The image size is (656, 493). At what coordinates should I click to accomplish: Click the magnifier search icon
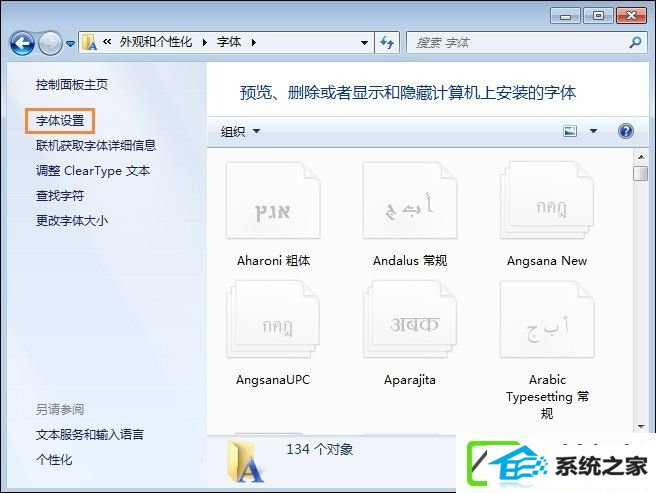[x=636, y=42]
